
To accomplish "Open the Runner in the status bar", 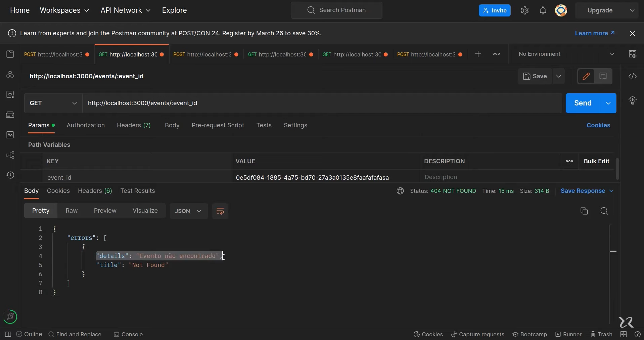I will [x=568, y=334].
